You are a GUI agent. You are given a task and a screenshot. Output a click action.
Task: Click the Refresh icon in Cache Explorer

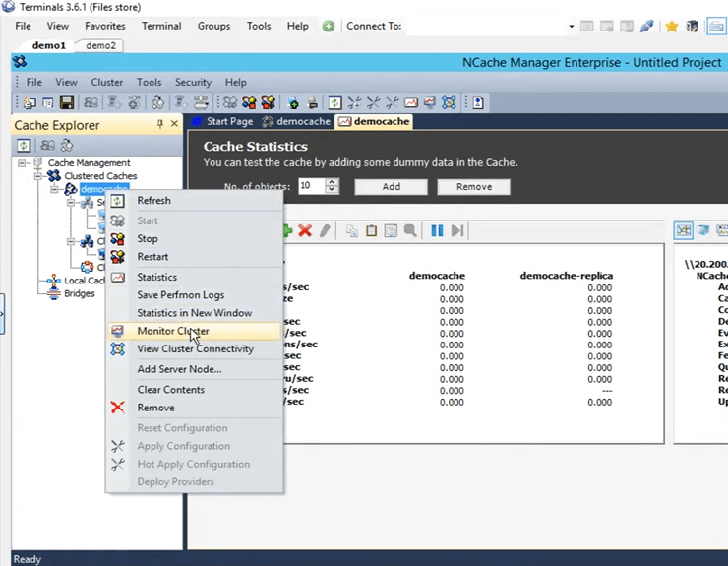[24, 146]
